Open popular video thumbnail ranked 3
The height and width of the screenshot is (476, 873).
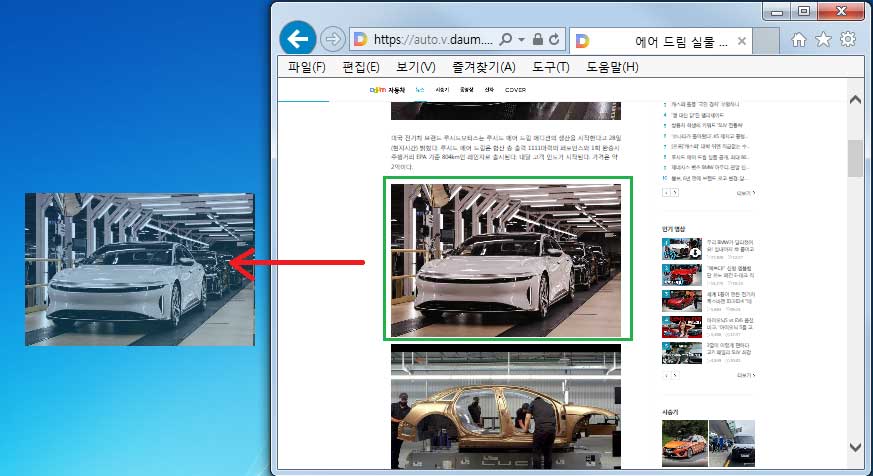(x=682, y=301)
